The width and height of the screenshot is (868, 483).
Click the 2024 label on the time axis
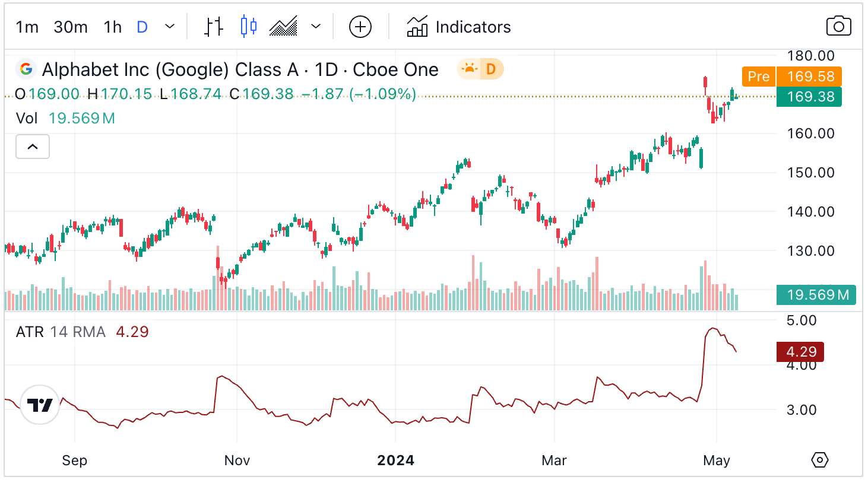(395, 460)
